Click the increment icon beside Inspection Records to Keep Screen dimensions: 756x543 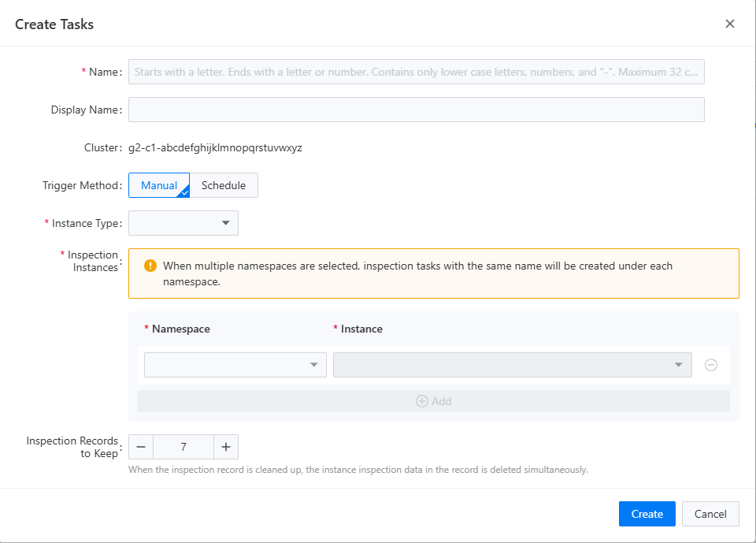226,447
